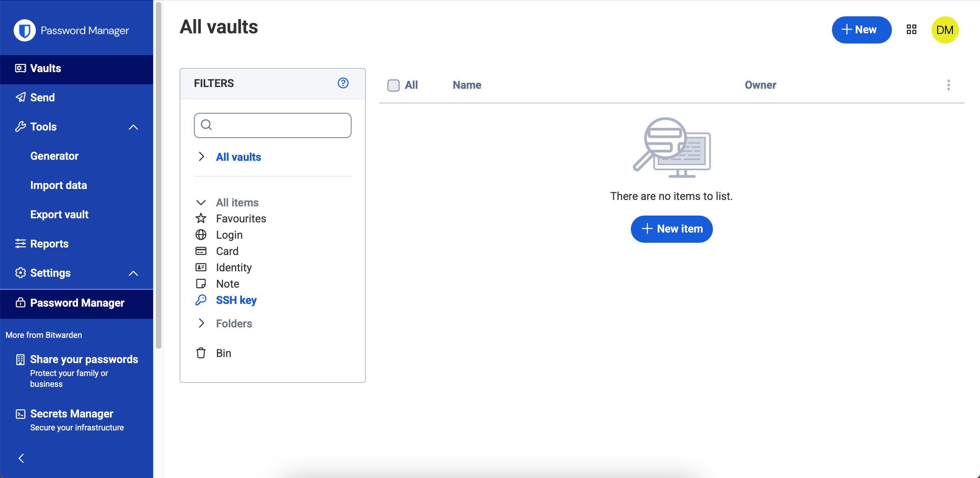Click the Bitwarden shield logo

(x=25, y=30)
